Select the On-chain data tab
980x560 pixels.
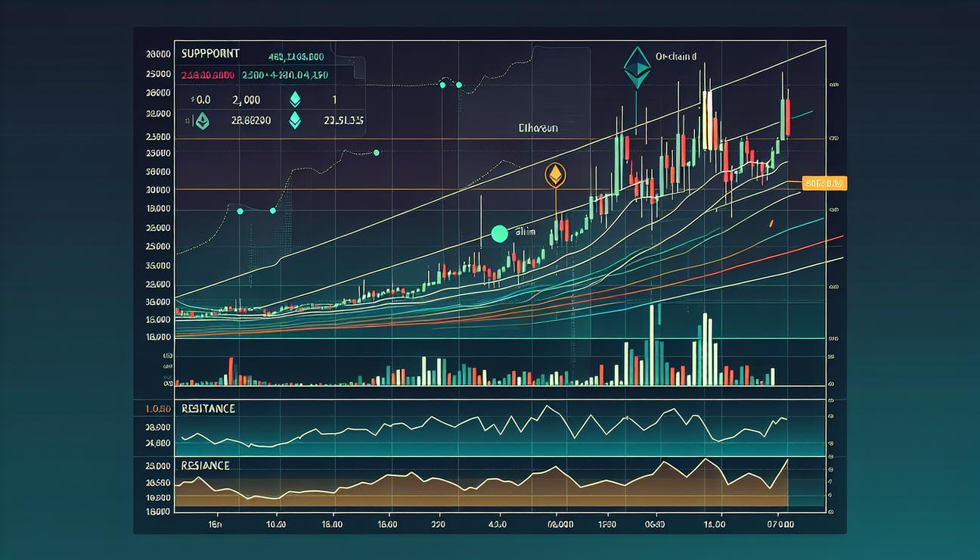[675, 54]
